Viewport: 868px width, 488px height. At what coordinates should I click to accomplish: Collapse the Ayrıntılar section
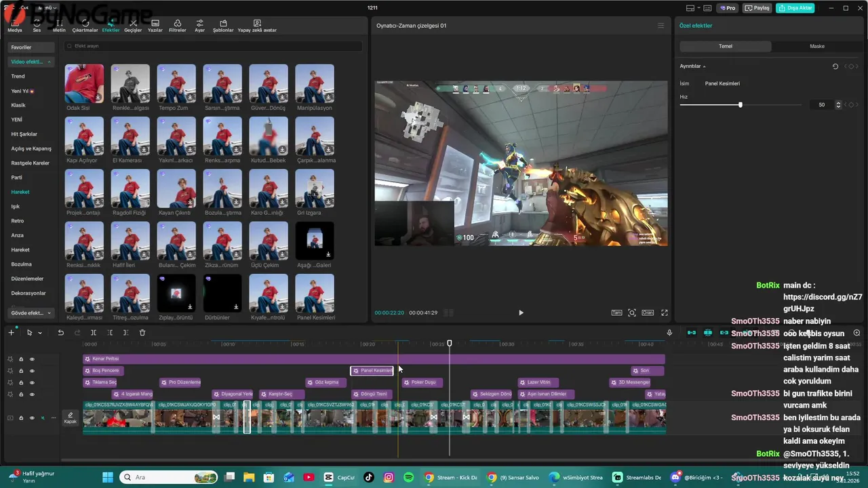(704, 66)
